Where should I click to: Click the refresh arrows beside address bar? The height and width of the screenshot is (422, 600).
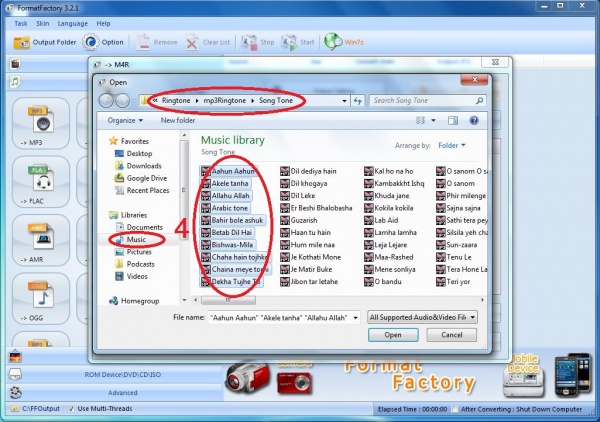point(357,101)
